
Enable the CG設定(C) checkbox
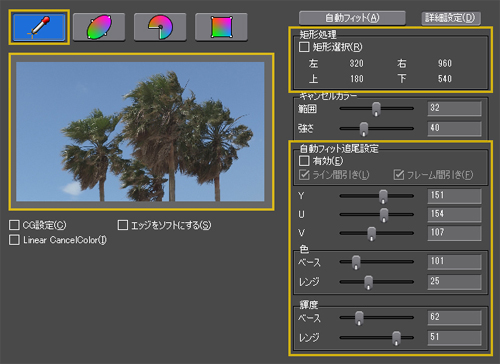pos(14,225)
